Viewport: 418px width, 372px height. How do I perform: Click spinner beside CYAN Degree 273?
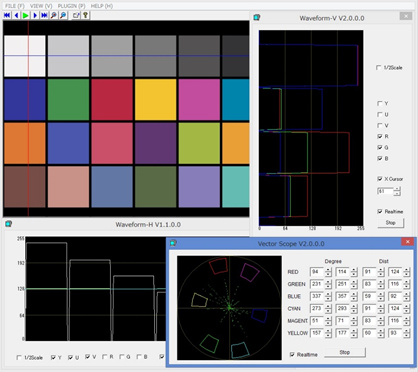[328, 308]
